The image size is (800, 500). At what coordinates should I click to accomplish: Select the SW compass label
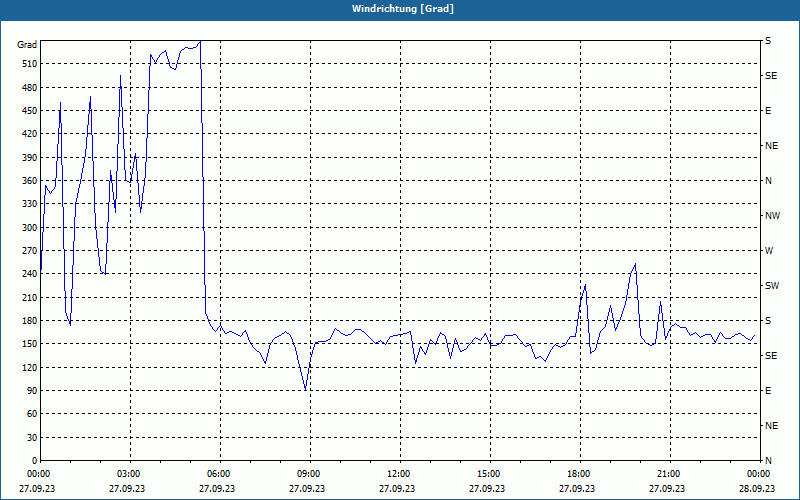(x=772, y=286)
